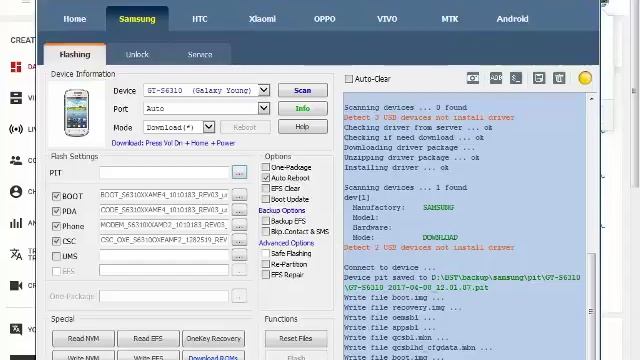Uncheck the BOOT checkbox
This screenshot has width=640, height=360.
click(x=56, y=196)
